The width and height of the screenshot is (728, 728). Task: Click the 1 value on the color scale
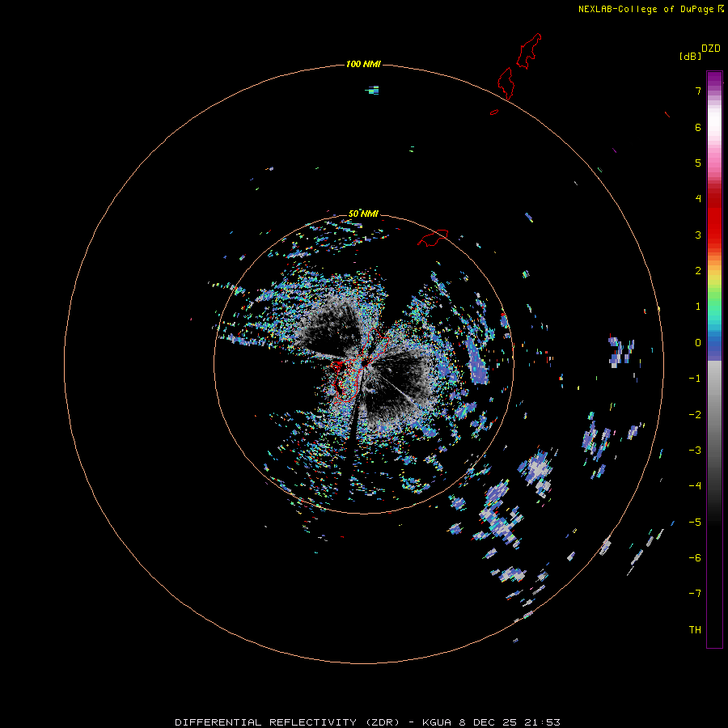(x=697, y=307)
